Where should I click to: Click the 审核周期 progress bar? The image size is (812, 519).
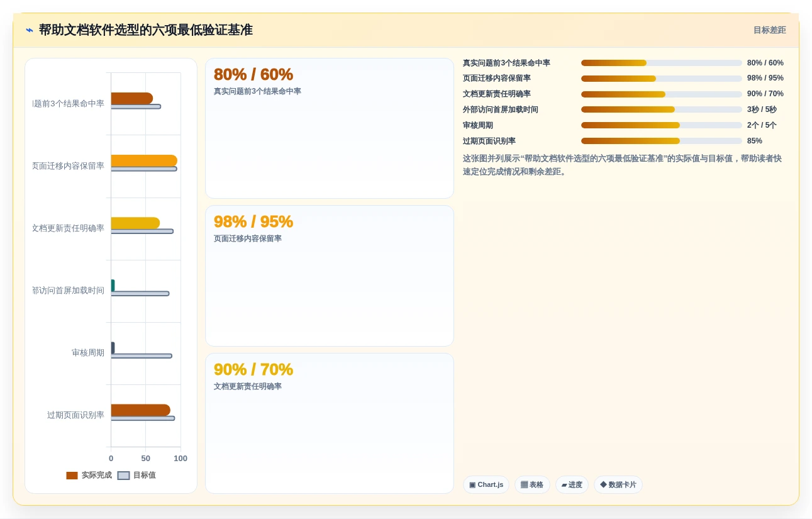661,125
